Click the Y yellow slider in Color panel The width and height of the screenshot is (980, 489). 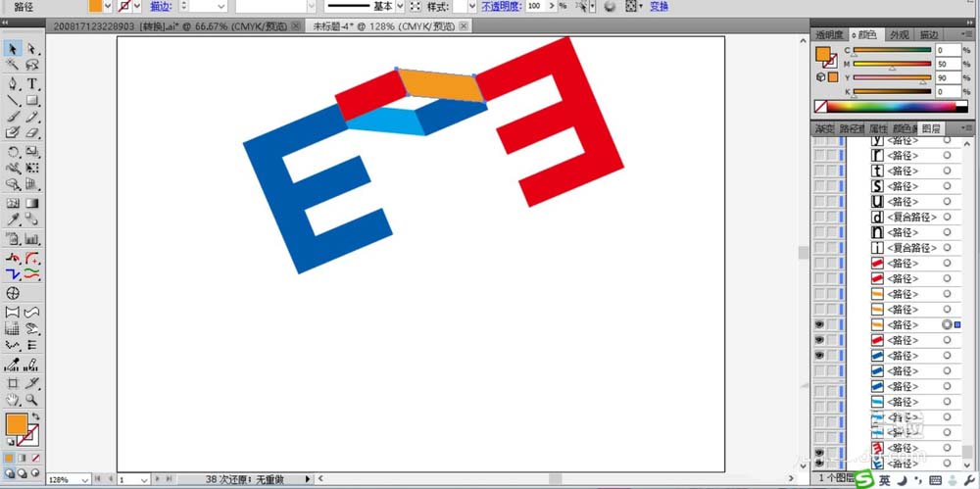click(893, 78)
